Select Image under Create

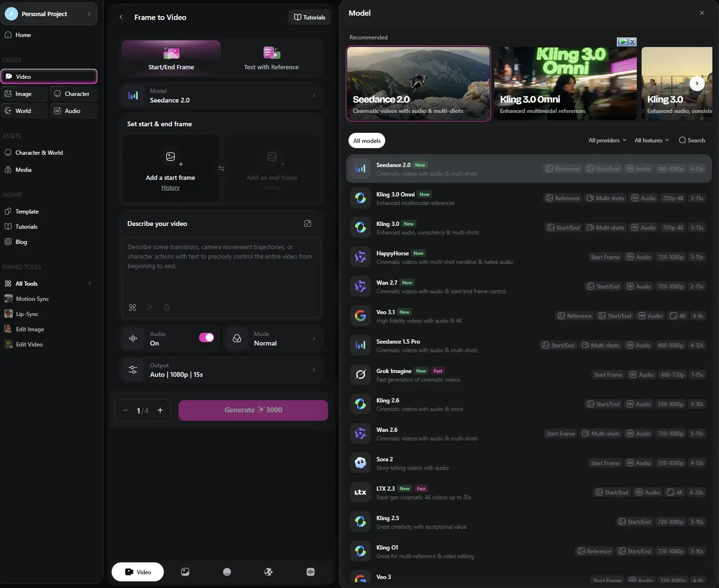pos(24,94)
